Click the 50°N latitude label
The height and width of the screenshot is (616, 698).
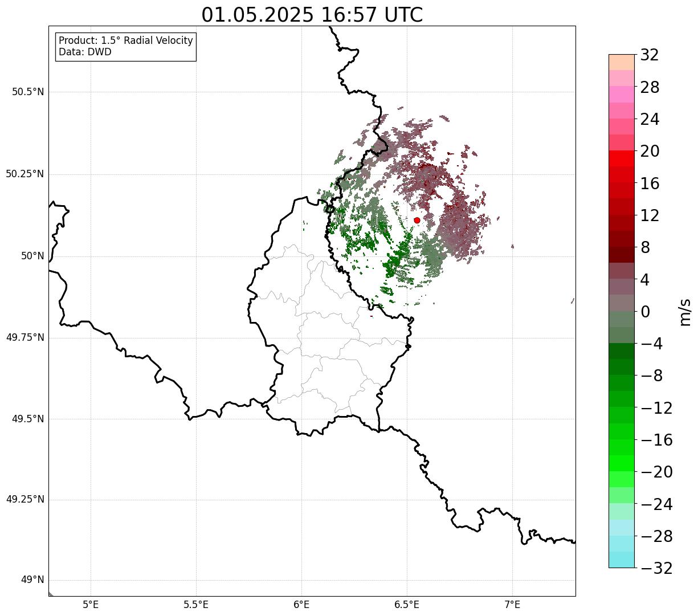coord(32,256)
